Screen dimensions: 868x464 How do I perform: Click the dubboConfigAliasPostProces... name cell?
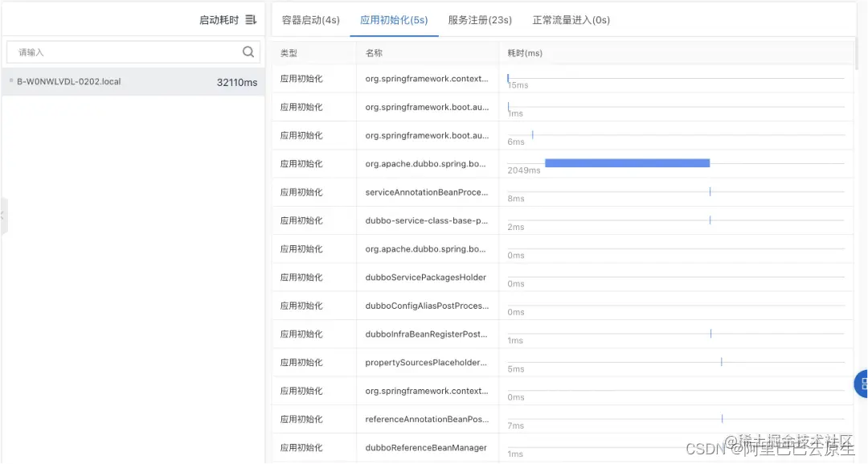click(427, 306)
